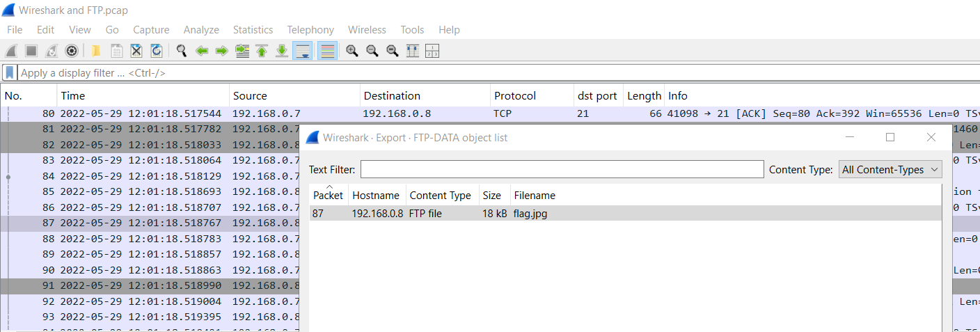The image size is (980, 332).
Task: Open reset layout toolbar icon
Action: coord(432,51)
